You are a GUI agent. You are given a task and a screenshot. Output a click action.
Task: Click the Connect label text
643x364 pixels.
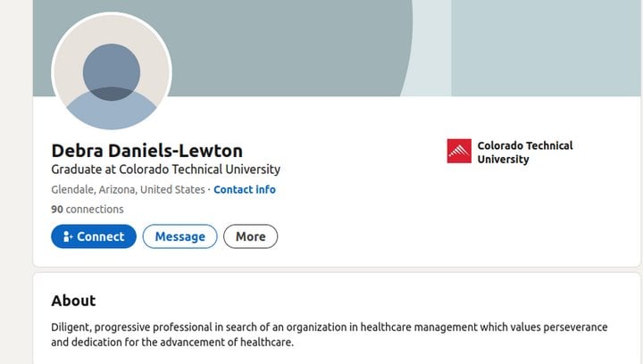[x=100, y=236]
